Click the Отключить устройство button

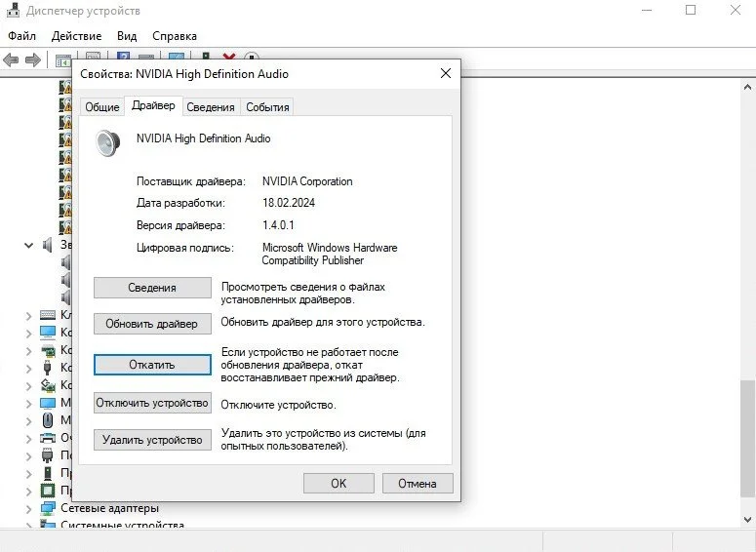tap(152, 403)
